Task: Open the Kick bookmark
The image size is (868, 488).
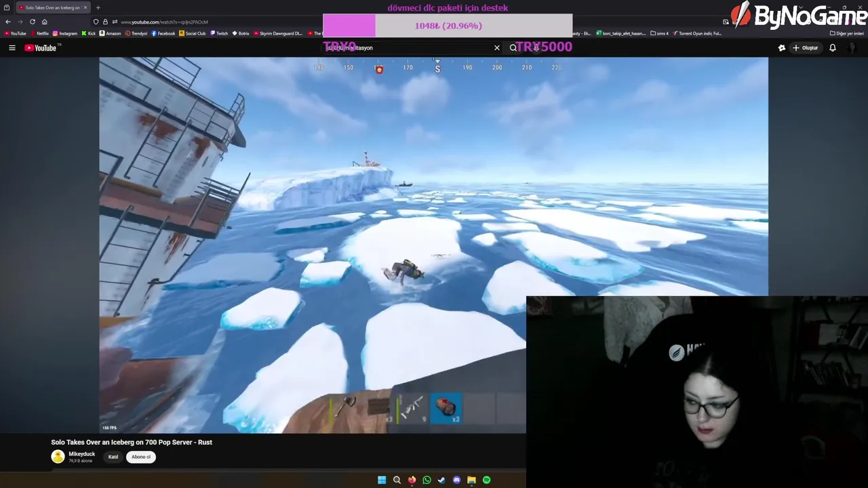Action: [x=89, y=33]
